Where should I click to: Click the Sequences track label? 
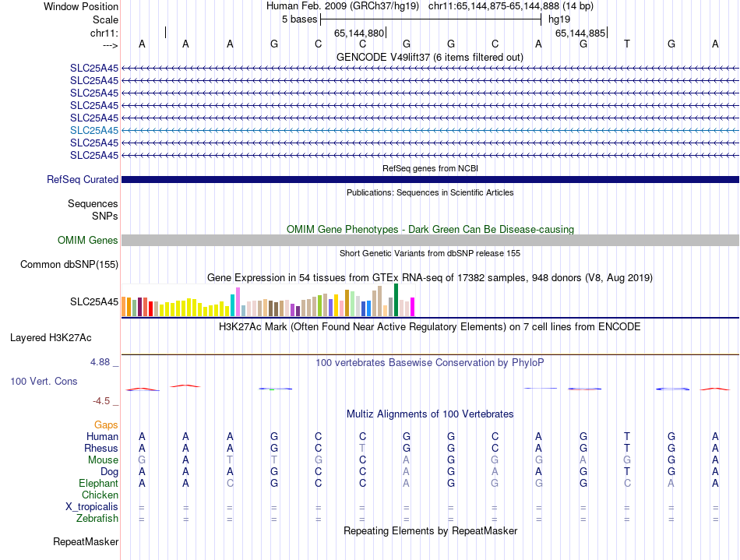pyautogui.click(x=93, y=203)
